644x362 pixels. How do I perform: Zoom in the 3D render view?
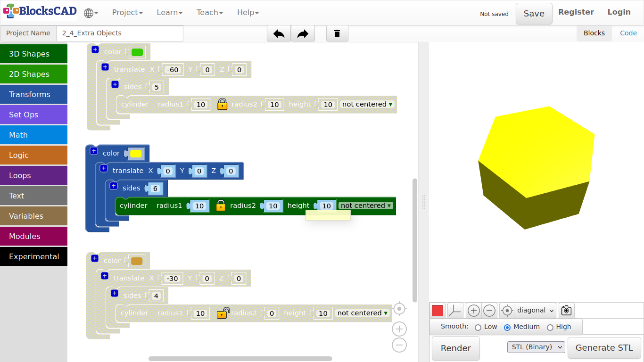tap(473, 311)
